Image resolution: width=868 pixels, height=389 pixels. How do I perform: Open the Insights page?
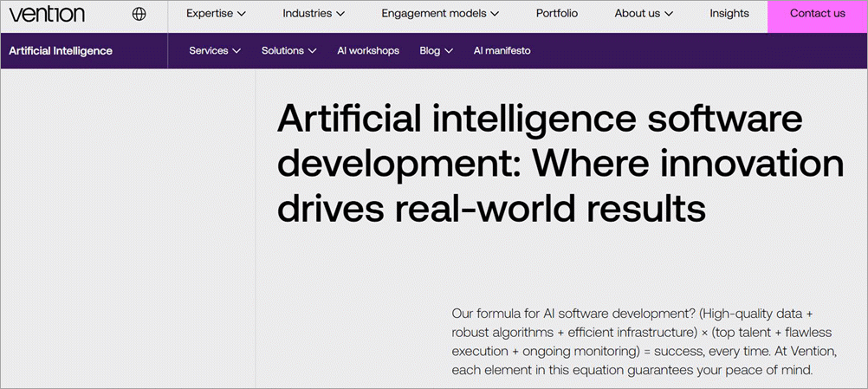(729, 14)
